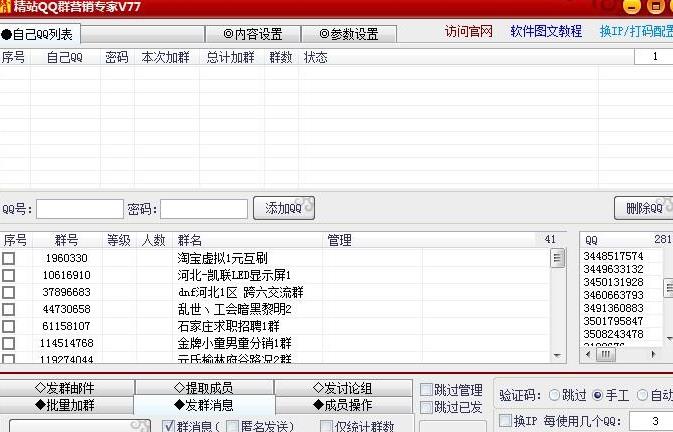Select QQ number 3448517574
673x432 pixels.
tap(613, 256)
